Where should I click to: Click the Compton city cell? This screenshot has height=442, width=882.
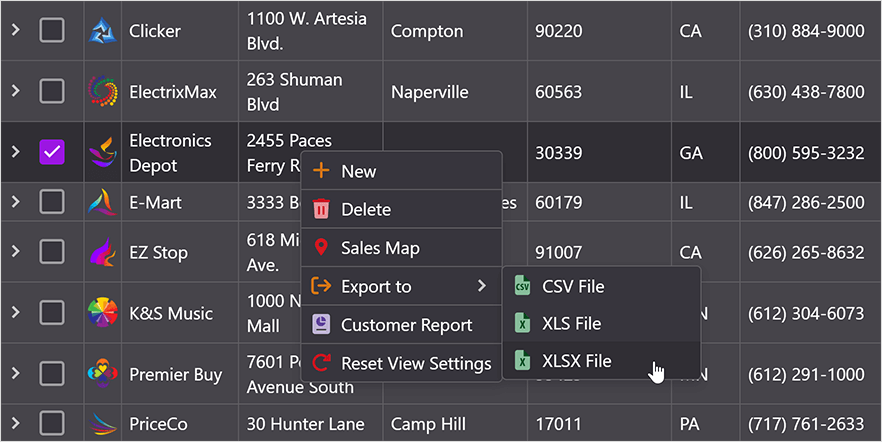click(427, 31)
